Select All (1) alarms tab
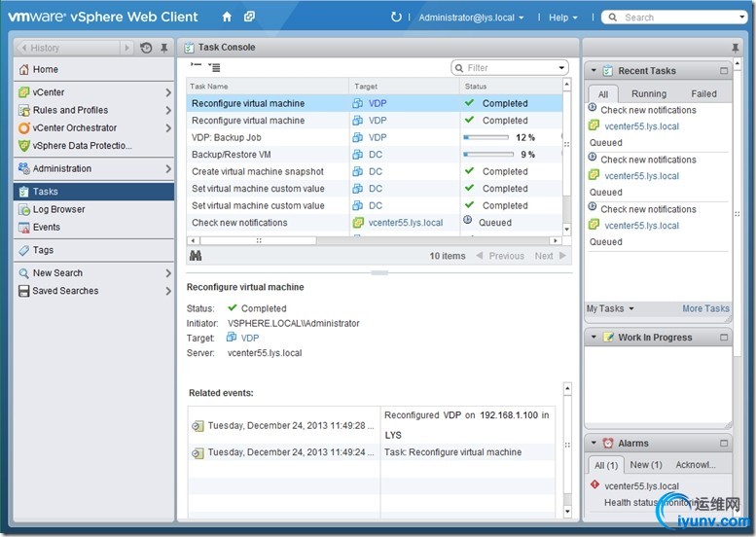Image resolution: width=756 pixels, height=537 pixels. pyautogui.click(x=606, y=465)
